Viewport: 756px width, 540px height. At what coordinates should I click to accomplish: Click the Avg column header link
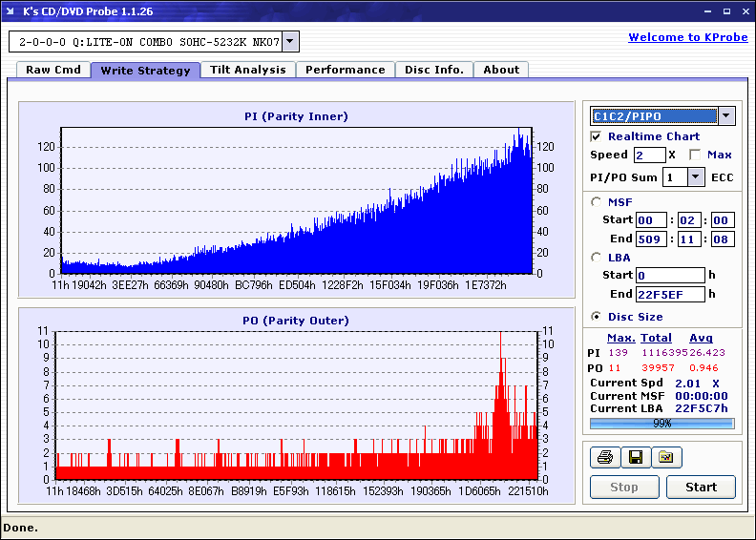click(x=701, y=338)
